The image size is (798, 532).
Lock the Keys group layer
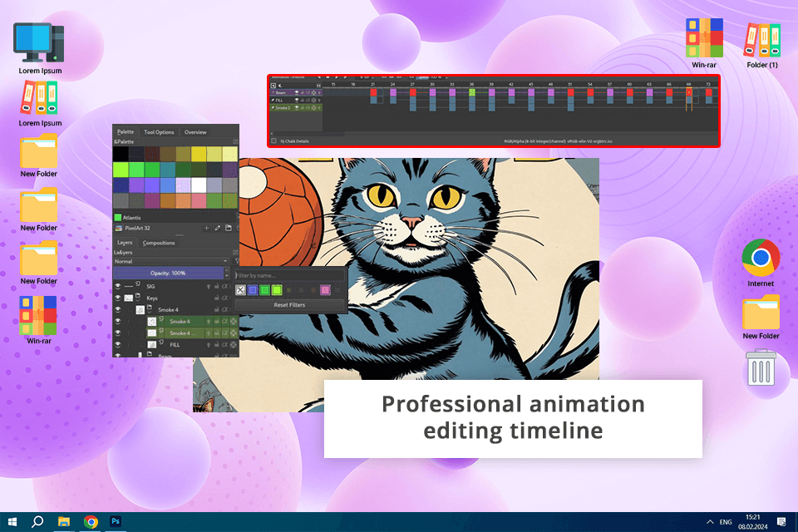(x=217, y=298)
